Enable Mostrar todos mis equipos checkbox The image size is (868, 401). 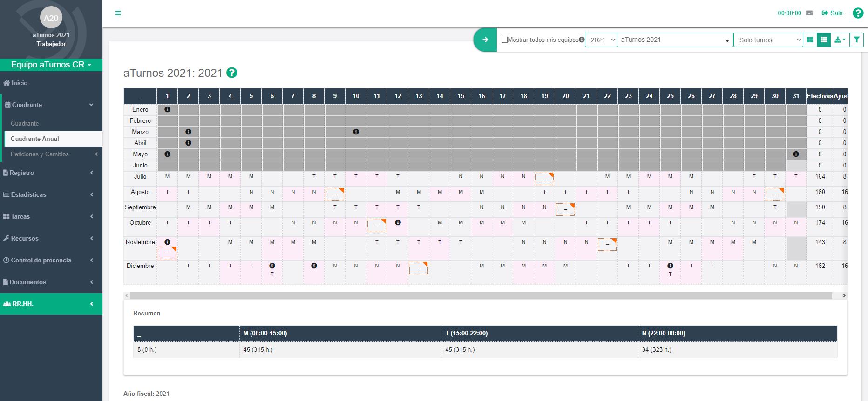(x=504, y=40)
